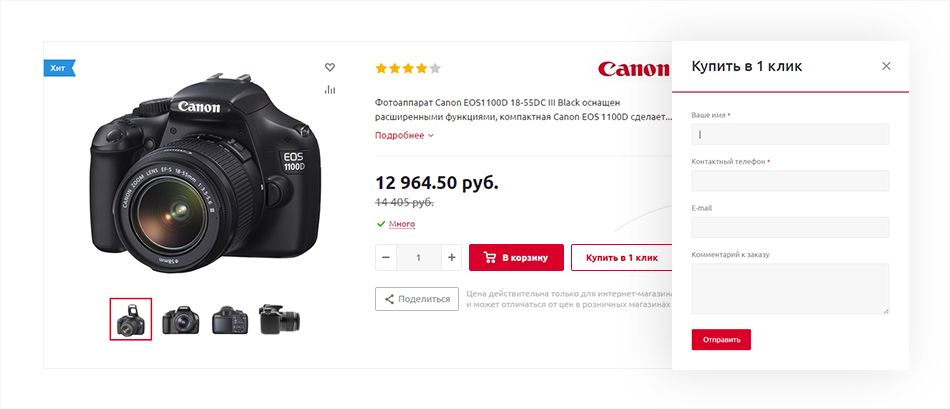This screenshot has height=409, width=950.
Task: Click the Canon brand logo
Action: 634,68
